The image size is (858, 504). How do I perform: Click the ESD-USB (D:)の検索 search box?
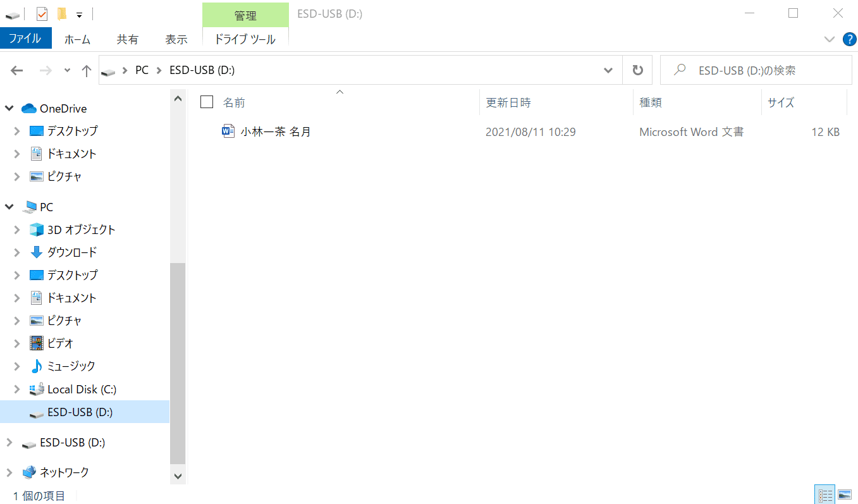[x=757, y=70]
